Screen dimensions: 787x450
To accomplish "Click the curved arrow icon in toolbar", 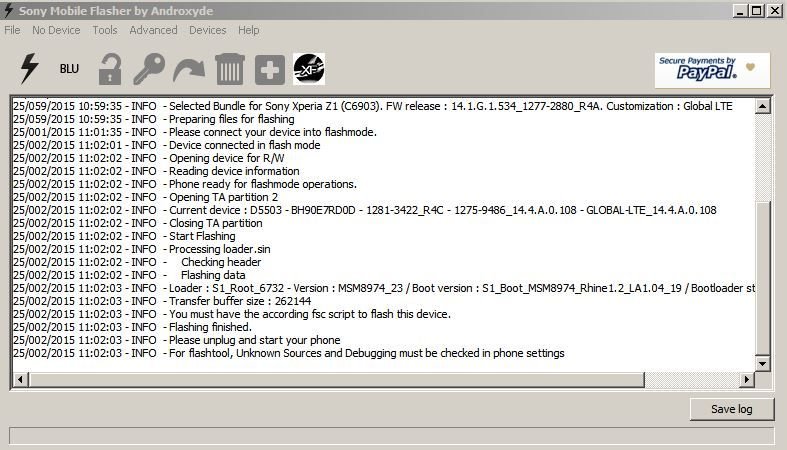I will (189, 70).
